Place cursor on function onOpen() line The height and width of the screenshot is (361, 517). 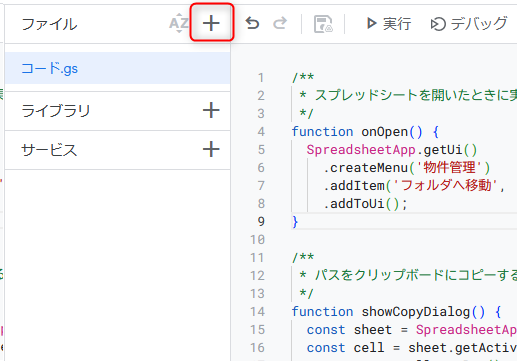coord(365,132)
